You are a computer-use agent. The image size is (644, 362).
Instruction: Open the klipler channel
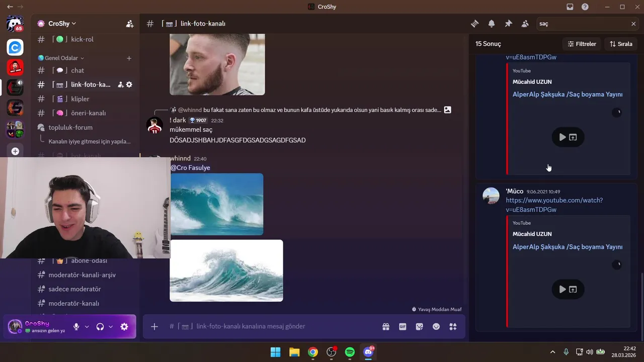pos(85,99)
